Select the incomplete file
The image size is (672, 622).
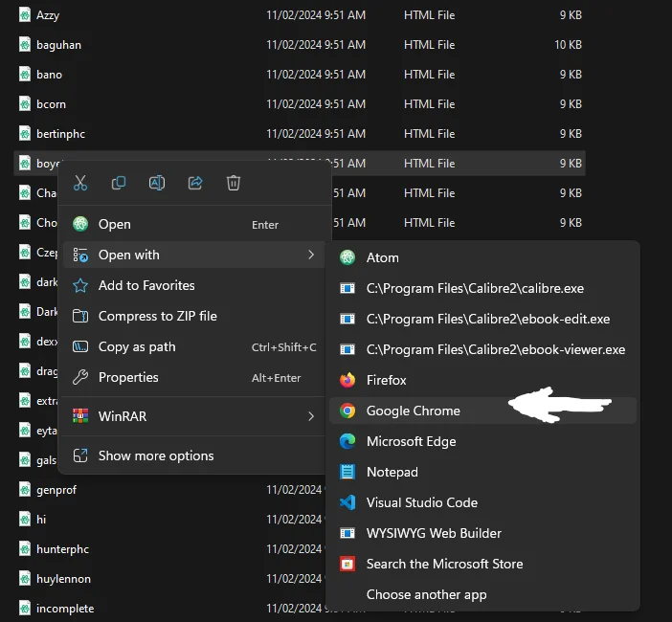(x=65, y=609)
